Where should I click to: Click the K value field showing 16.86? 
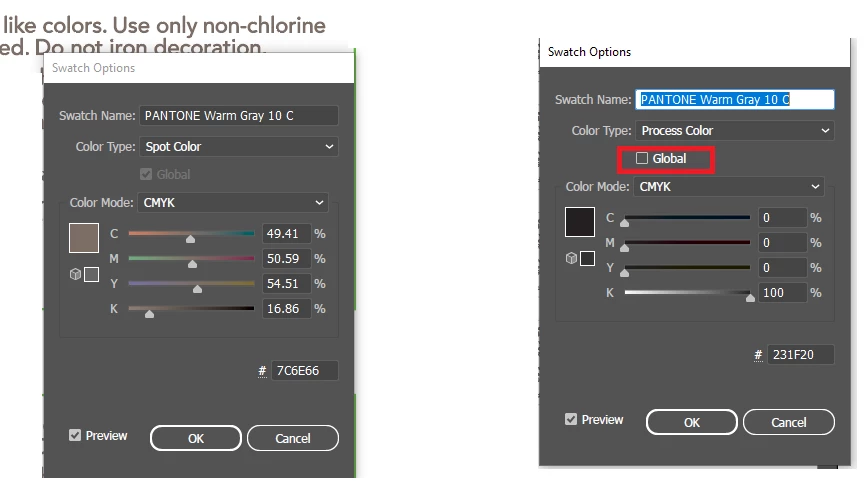pyautogui.click(x=286, y=309)
